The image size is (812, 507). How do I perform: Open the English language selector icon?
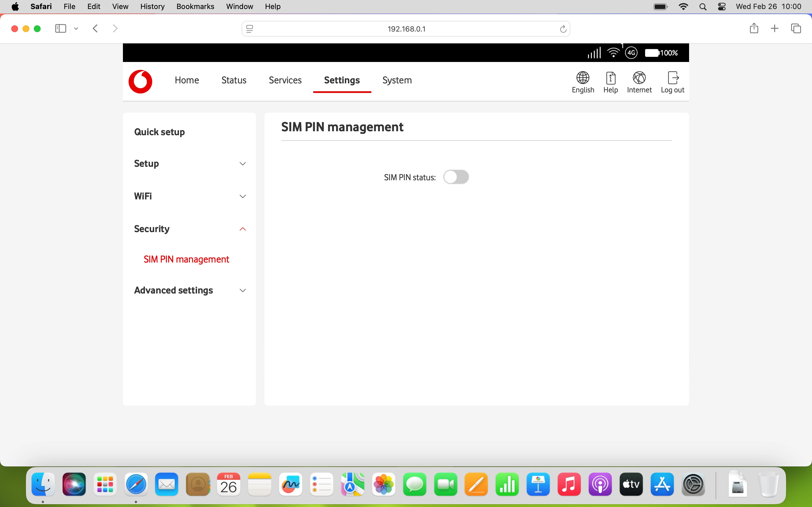(583, 78)
